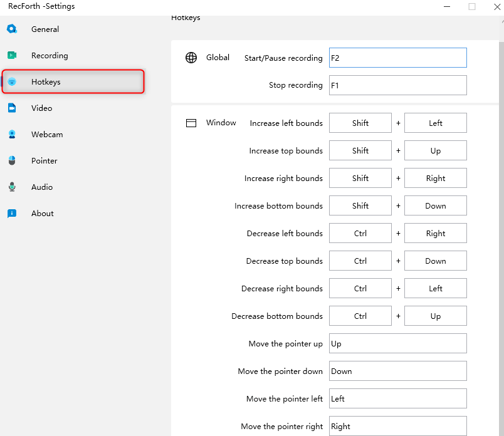This screenshot has width=504, height=436.
Task: Click the Move the pointer down label
Action: click(x=280, y=371)
